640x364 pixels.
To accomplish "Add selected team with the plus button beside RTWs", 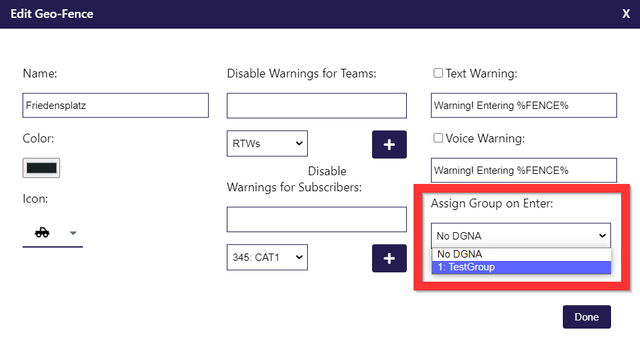I will 389,144.
